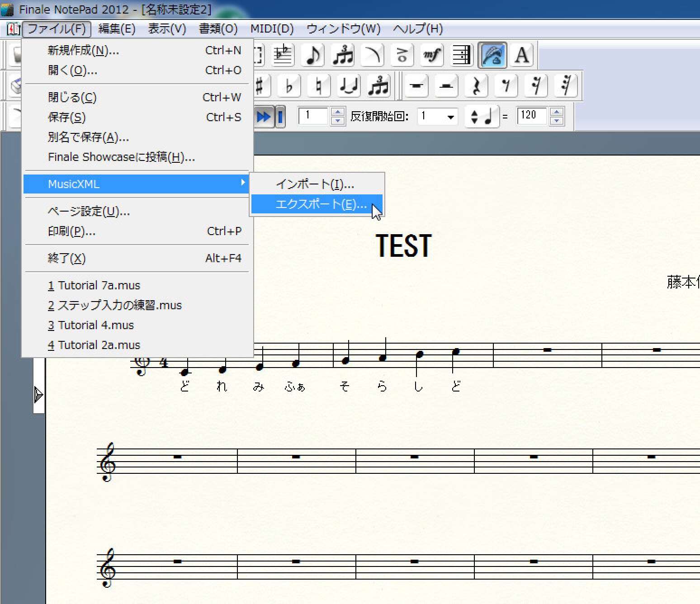The image size is (700, 604).
Task: Click the highlighted Lyrics tool
Action: tap(492, 55)
